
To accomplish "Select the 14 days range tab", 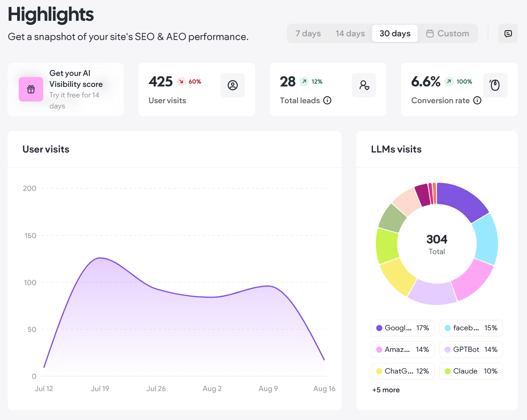I will pos(350,33).
